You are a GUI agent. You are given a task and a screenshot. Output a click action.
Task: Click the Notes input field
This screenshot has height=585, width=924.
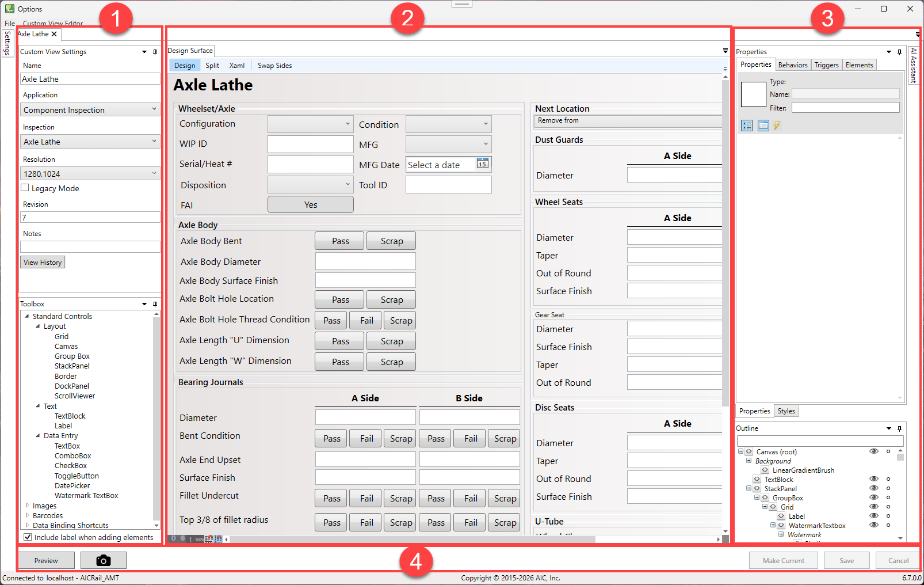[x=90, y=246]
